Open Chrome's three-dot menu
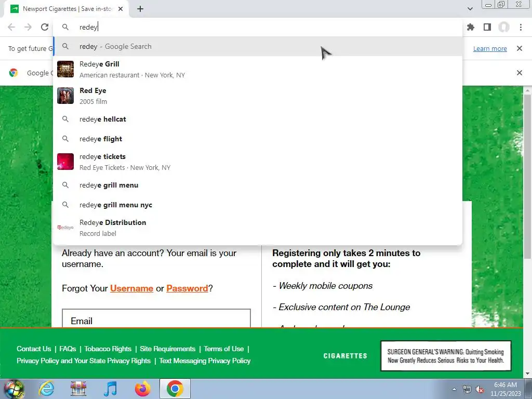The width and height of the screenshot is (532, 399). (521, 27)
